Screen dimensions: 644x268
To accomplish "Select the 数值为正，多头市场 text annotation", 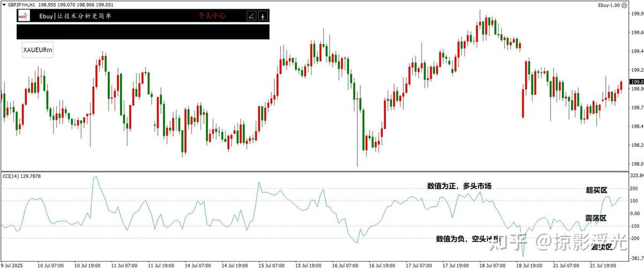I will coord(459,186).
